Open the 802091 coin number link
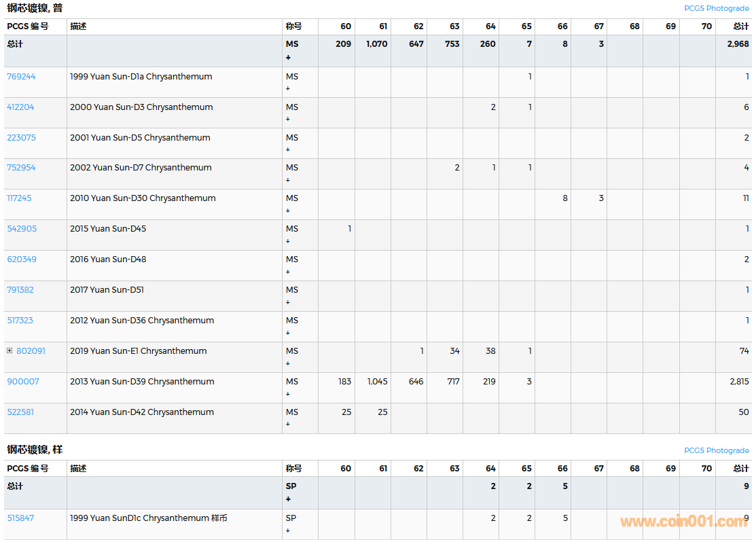 pyautogui.click(x=31, y=351)
